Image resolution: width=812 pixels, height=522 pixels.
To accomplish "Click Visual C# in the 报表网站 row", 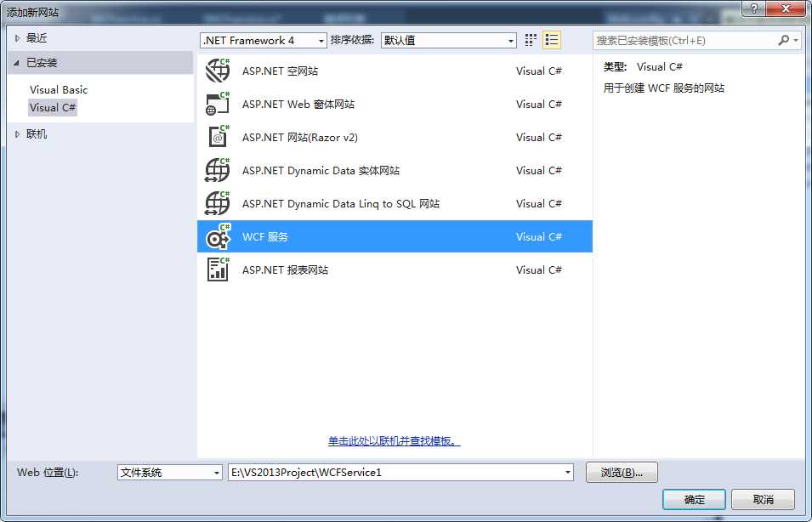I will pos(539,270).
